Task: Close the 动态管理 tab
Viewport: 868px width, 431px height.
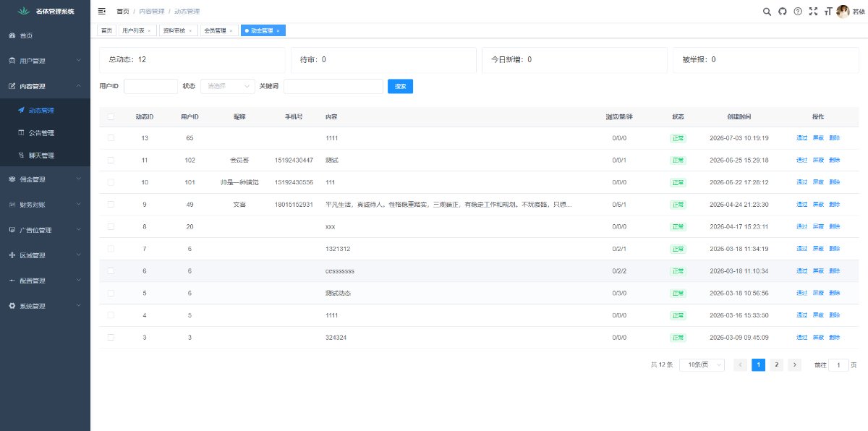Action: [x=278, y=31]
